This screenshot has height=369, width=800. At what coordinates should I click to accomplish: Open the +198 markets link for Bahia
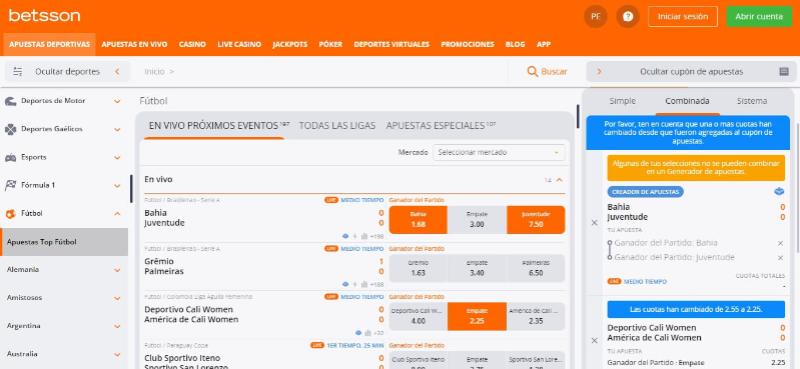(378, 236)
